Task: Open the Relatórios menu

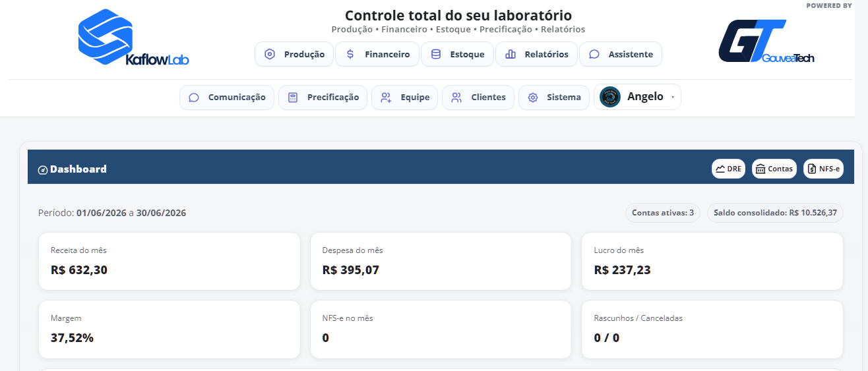Action: pyautogui.click(x=537, y=54)
